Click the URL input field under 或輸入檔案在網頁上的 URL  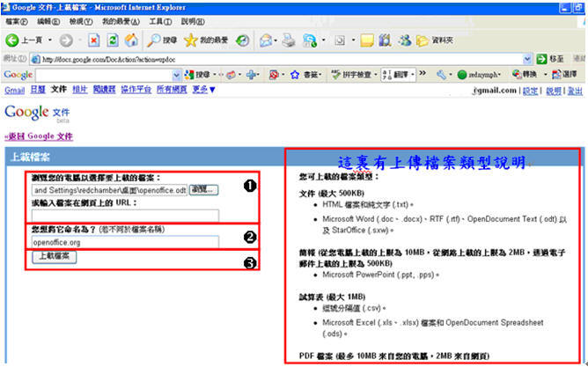[125, 216]
